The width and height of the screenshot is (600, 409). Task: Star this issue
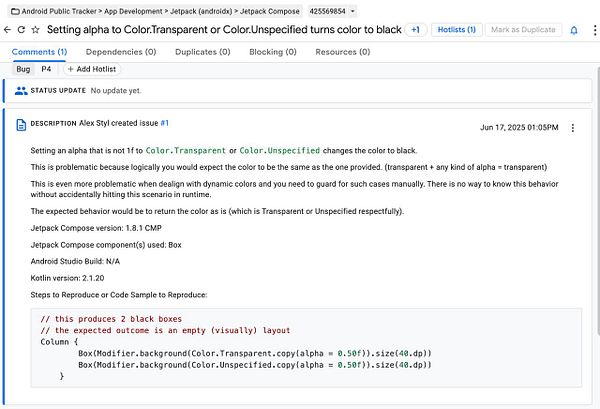(35, 29)
